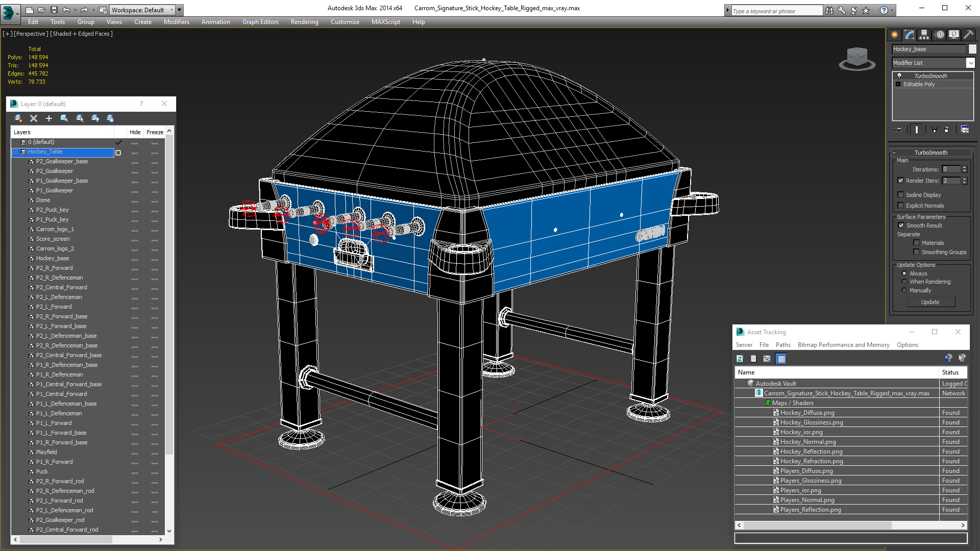Screen dimensions: 980x551
Task: Open the Modifier List dropdown
Action: tap(970, 63)
